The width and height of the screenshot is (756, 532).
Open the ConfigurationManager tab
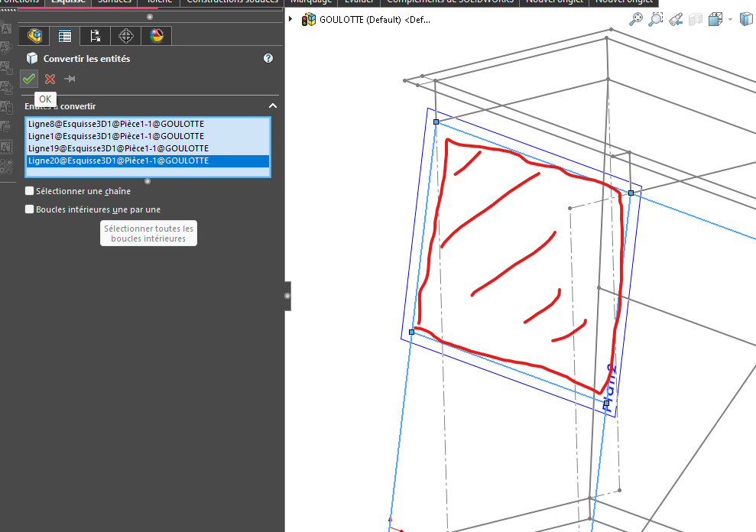[95, 36]
